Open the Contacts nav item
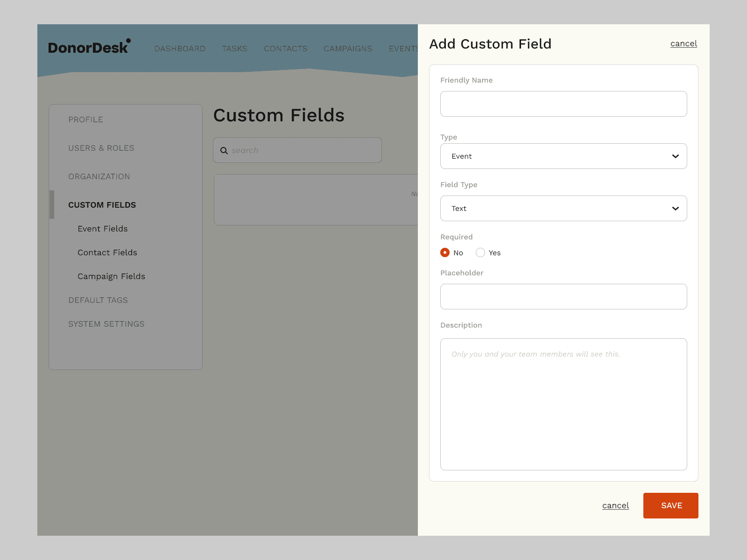This screenshot has height=560, width=747. 286,49
